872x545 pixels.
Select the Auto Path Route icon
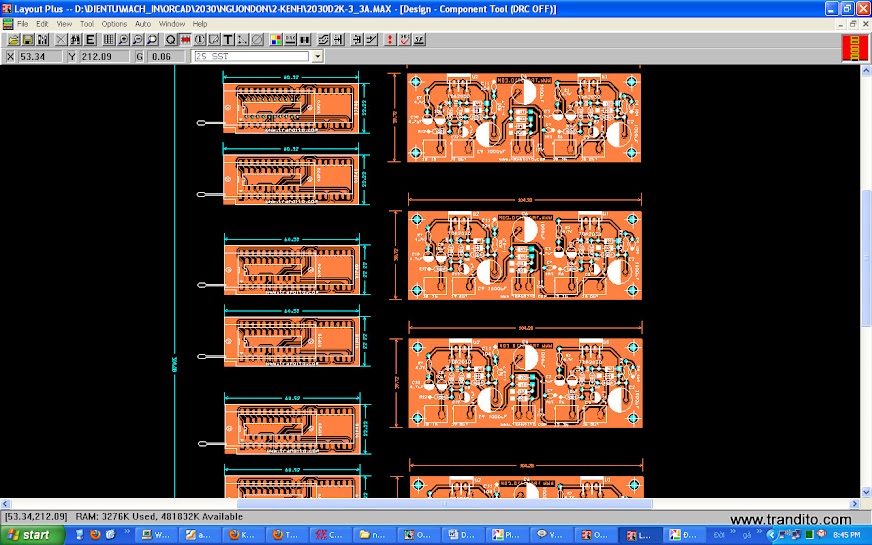[x=324, y=39]
